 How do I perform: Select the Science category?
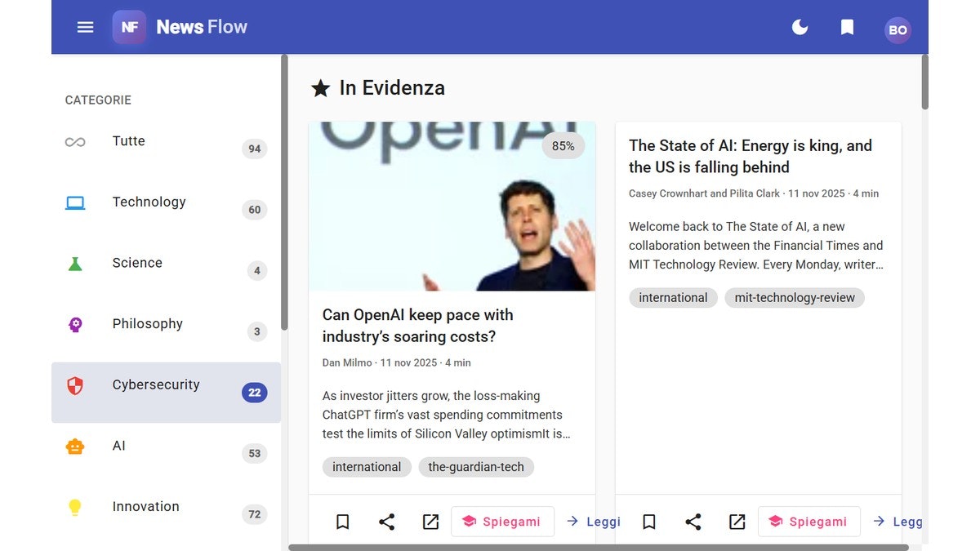tap(166, 270)
